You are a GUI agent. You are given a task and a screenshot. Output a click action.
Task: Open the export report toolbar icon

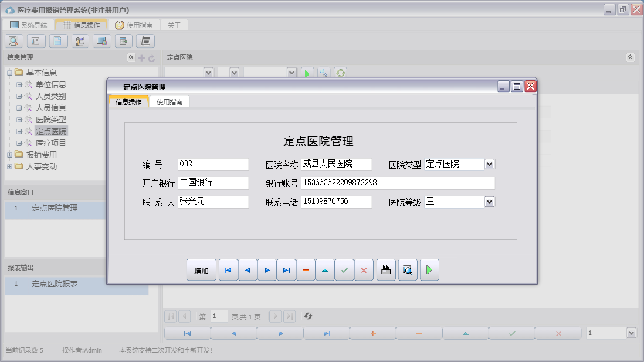pyautogui.click(x=123, y=41)
